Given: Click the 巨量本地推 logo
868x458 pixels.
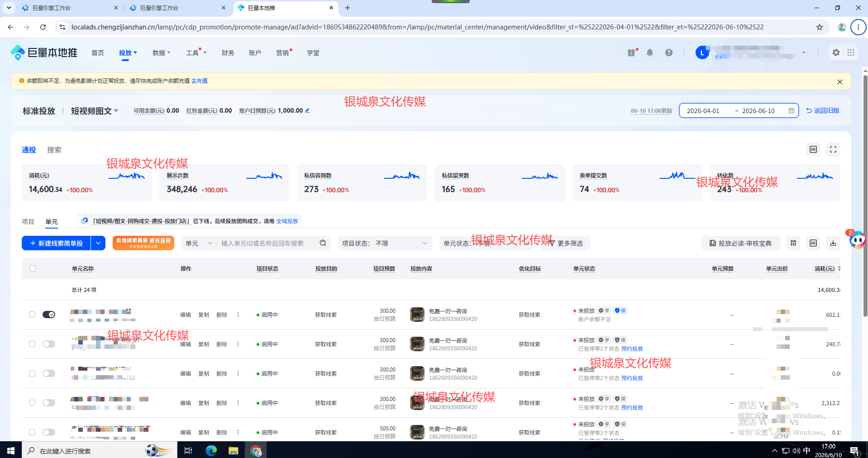Looking at the screenshot, I should tap(44, 52).
